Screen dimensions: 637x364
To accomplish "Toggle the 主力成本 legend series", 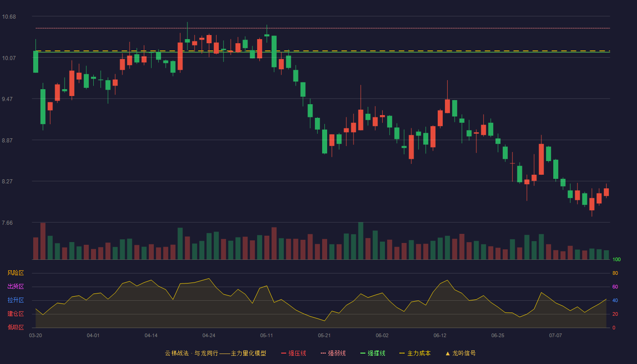I will [x=415, y=353].
